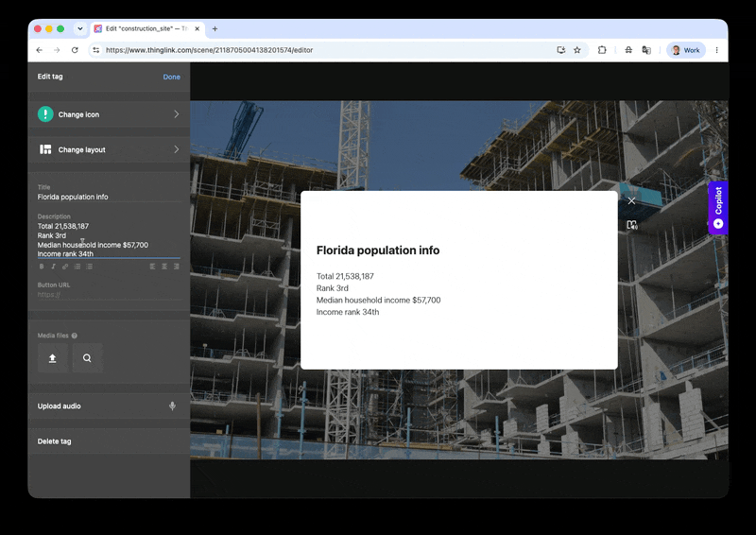
Task: Click the green exclamation tag icon
Action: click(45, 114)
